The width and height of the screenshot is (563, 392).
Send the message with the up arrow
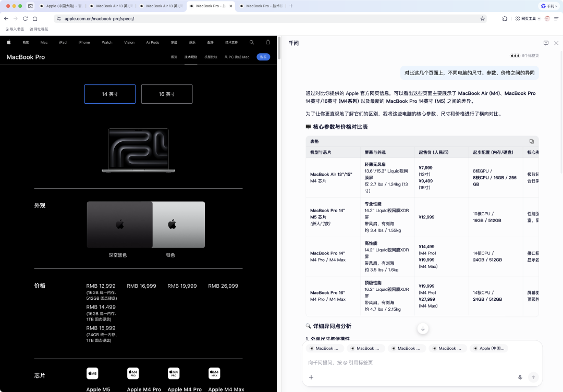tap(534, 377)
